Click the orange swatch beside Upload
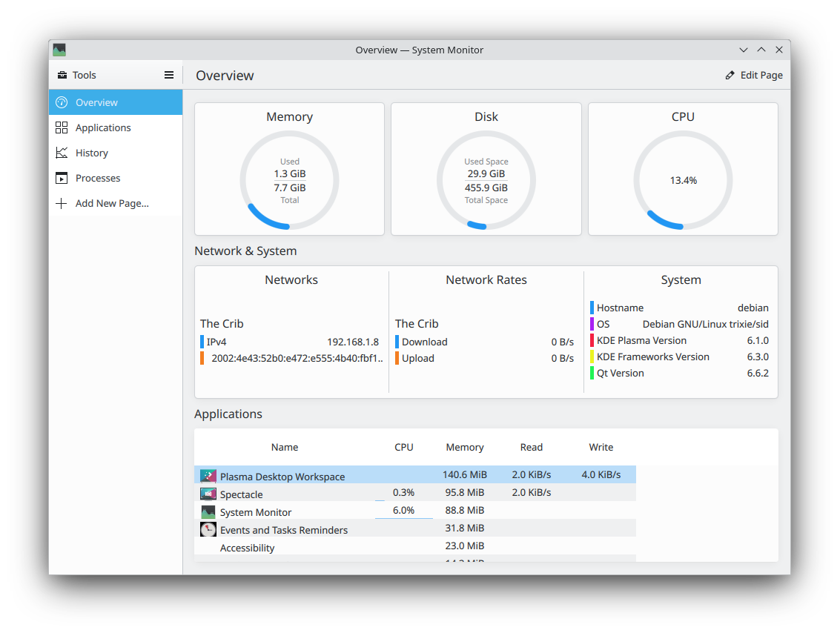840x633 pixels. click(397, 358)
